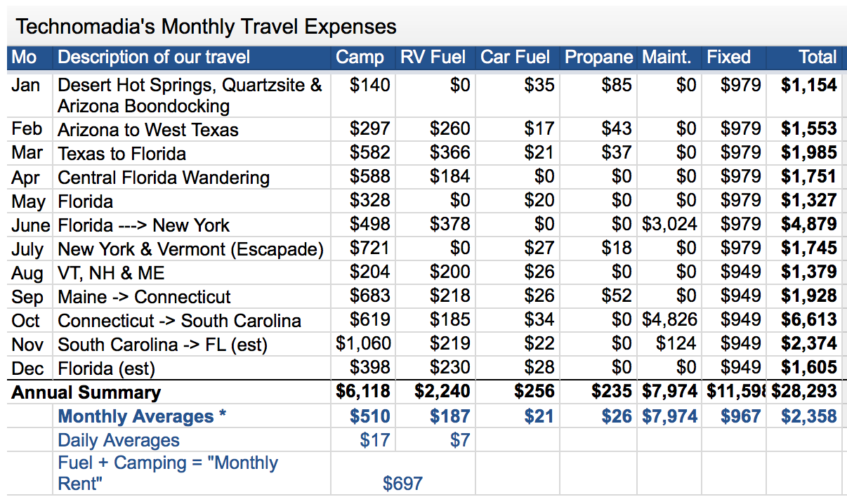Click the October total cell $6,613
Viewport: 847px width, 504px height.
[x=808, y=320]
